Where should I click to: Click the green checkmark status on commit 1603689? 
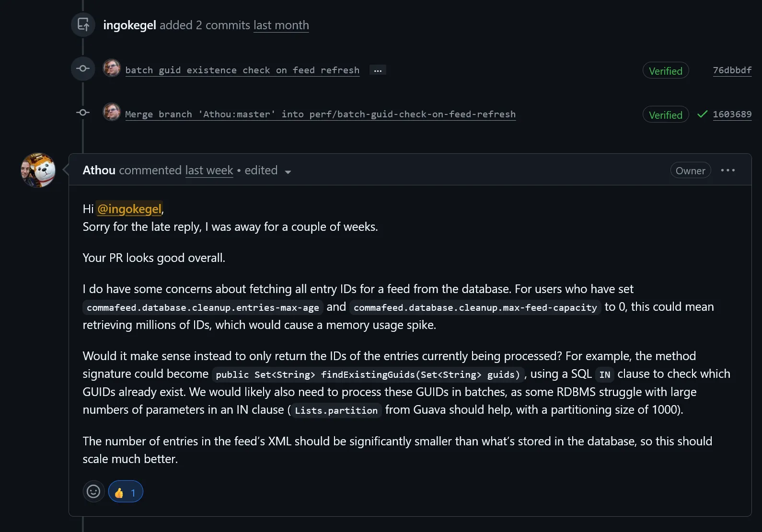click(x=702, y=114)
